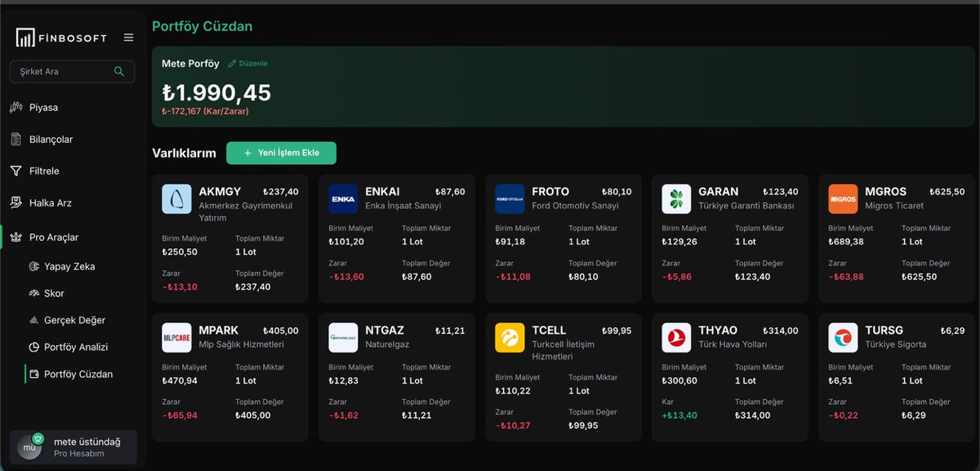The width and height of the screenshot is (980, 471).
Task: Click FROTO unit cost ₺91,18
Action: pyautogui.click(x=510, y=242)
